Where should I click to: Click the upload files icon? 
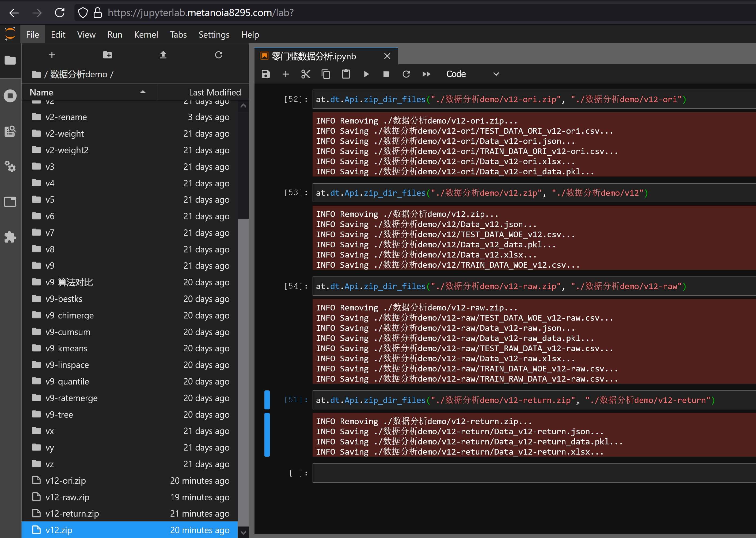(x=163, y=55)
